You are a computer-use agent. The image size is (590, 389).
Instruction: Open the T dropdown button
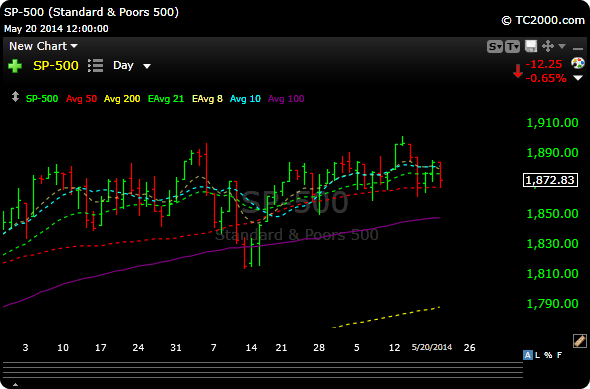512,47
